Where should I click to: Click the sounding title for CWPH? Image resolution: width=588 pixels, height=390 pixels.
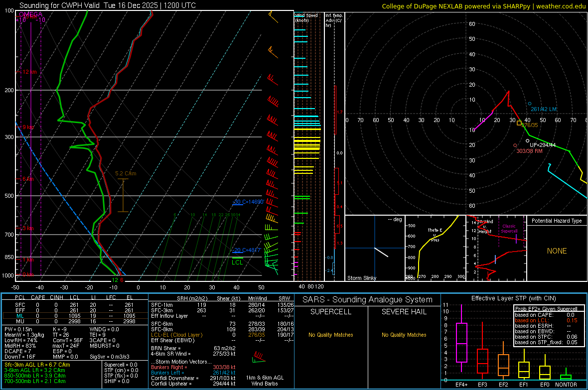(108, 5)
